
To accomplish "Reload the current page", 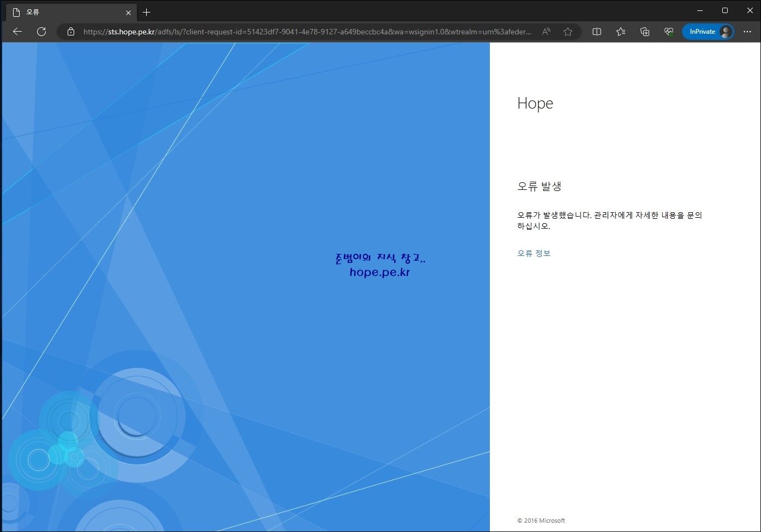I will (41, 32).
